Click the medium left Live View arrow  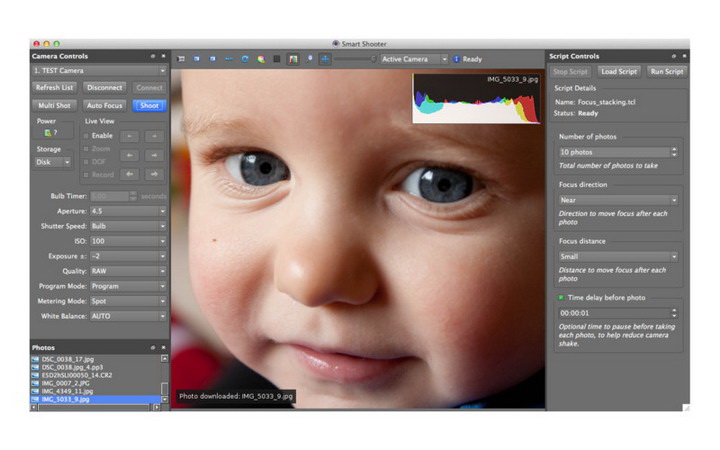pos(129,155)
